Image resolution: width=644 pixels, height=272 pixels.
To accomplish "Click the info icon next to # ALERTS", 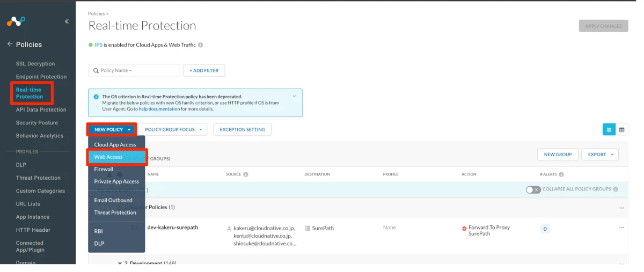I will click(561, 174).
